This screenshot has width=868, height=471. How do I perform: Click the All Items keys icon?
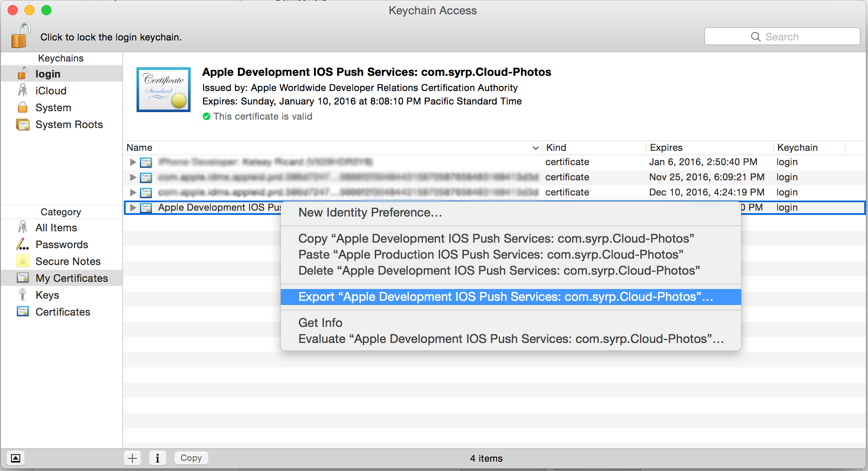click(23, 227)
